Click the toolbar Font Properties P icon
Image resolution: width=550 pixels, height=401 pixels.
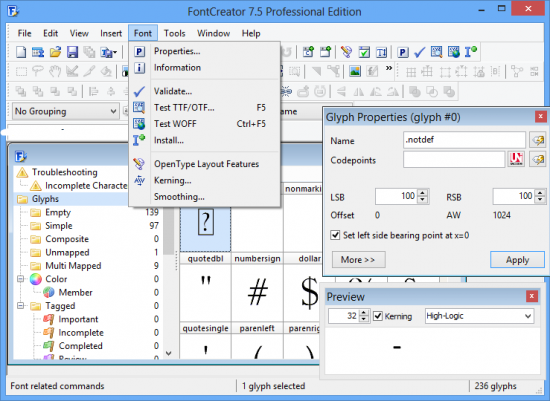tap(403, 52)
